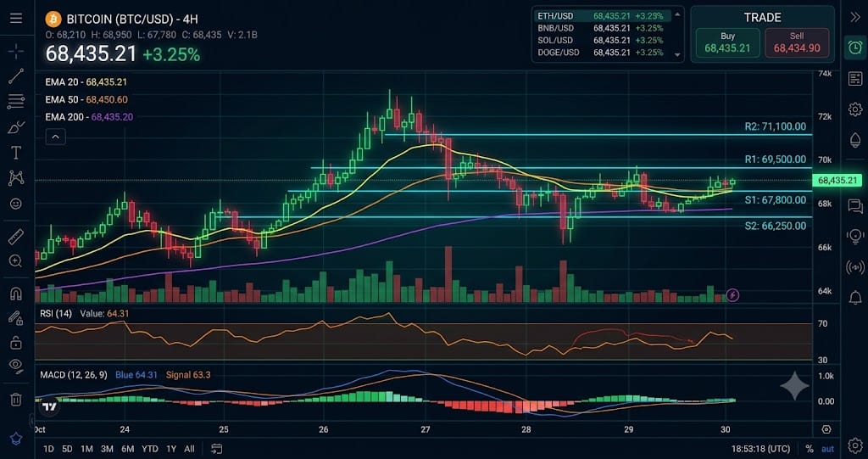The height and width of the screenshot is (459, 868).
Task: Click the RSI (14) indicator label
Action: 56,313
